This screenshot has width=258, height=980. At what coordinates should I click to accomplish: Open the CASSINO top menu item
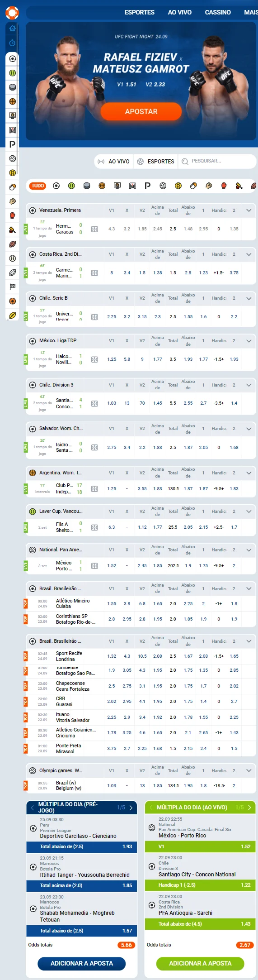[218, 12]
